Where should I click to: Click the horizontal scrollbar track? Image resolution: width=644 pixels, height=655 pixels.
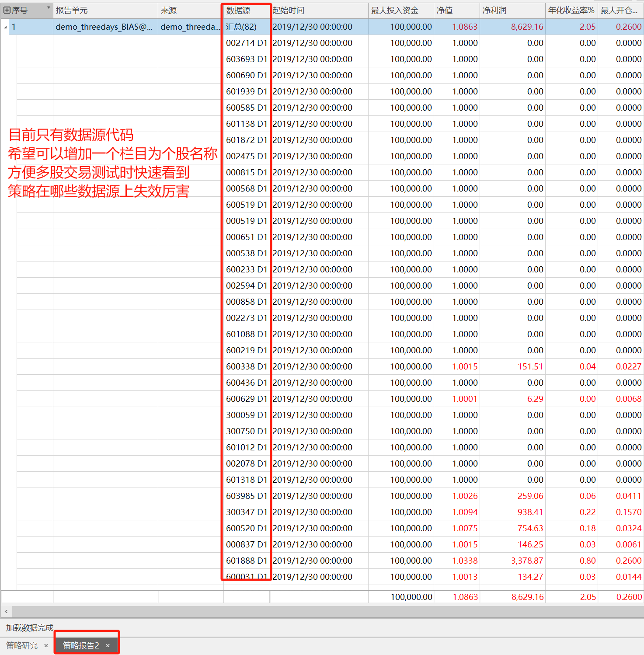[328, 611]
